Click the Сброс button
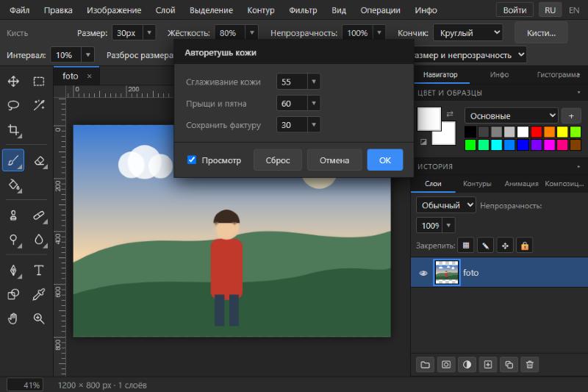Screen dimensions: 588x392 [278, 160]
